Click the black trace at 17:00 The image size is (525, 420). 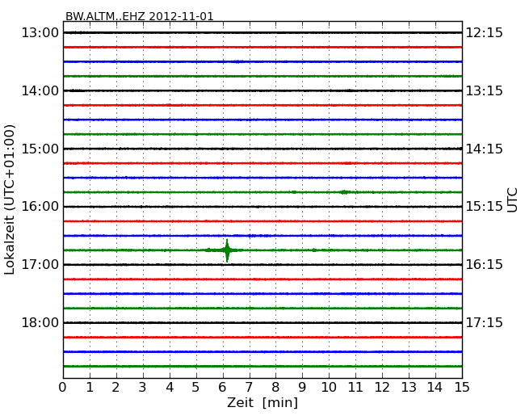point(262,265)
